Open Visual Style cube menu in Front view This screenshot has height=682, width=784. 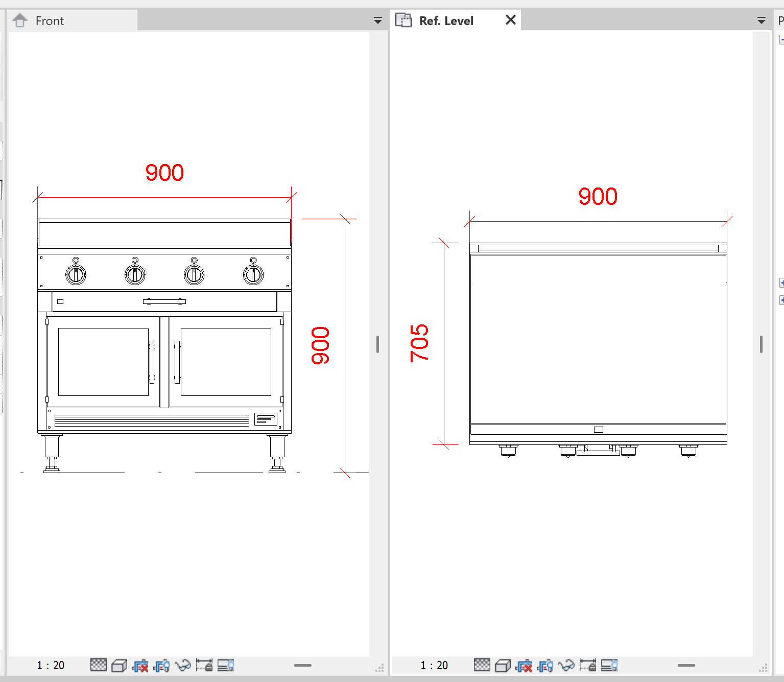(x=119, y=665)
